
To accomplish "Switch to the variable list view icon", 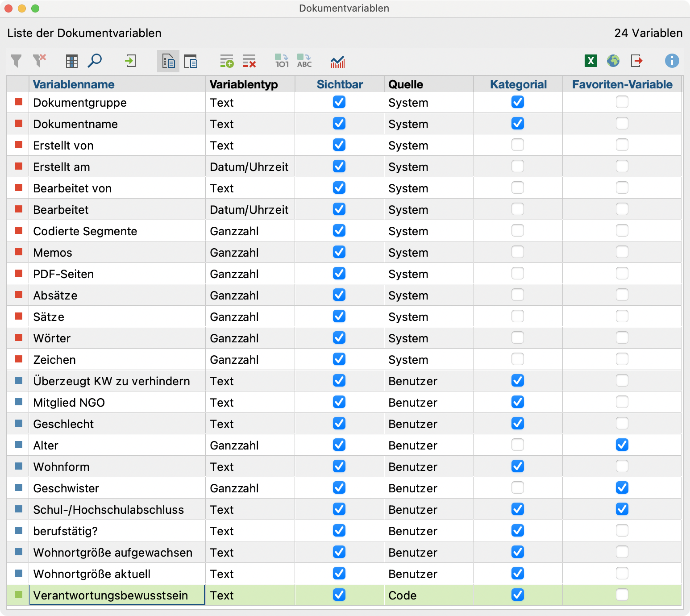I will tap(168, 61).
